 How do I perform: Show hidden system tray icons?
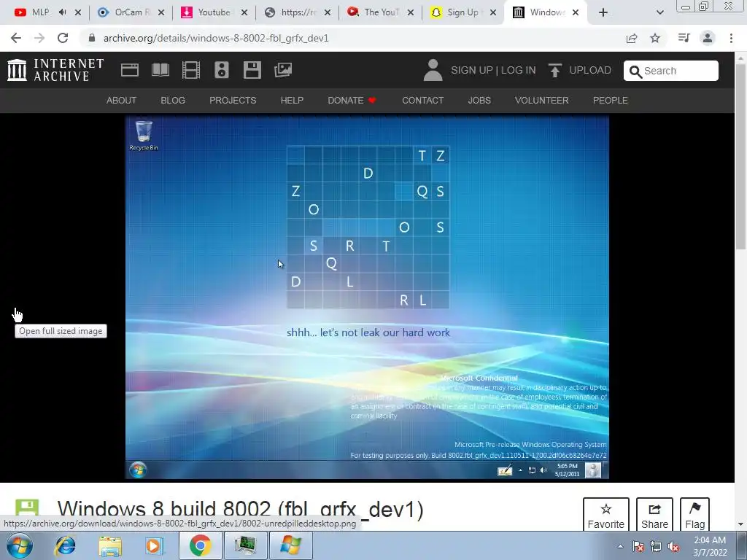pos(620,546)
